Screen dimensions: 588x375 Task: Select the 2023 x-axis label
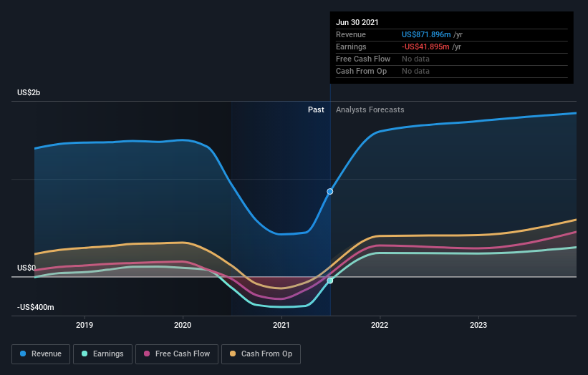(478, 325)
